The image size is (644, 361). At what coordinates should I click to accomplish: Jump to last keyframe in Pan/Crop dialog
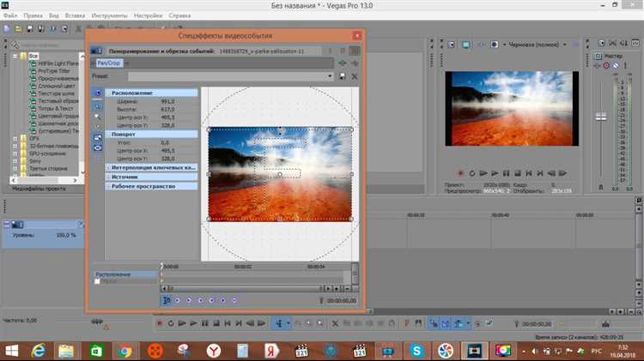(x=211, y=300)
